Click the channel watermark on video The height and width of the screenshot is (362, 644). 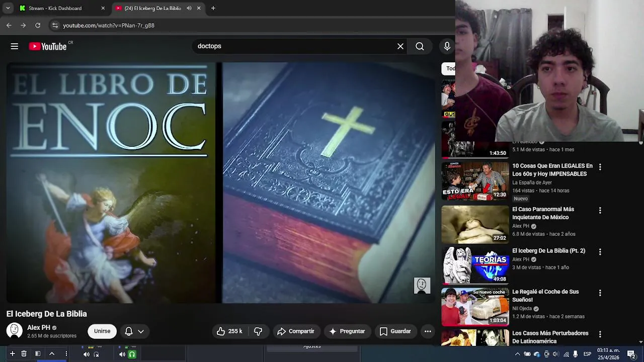[422, 286]
